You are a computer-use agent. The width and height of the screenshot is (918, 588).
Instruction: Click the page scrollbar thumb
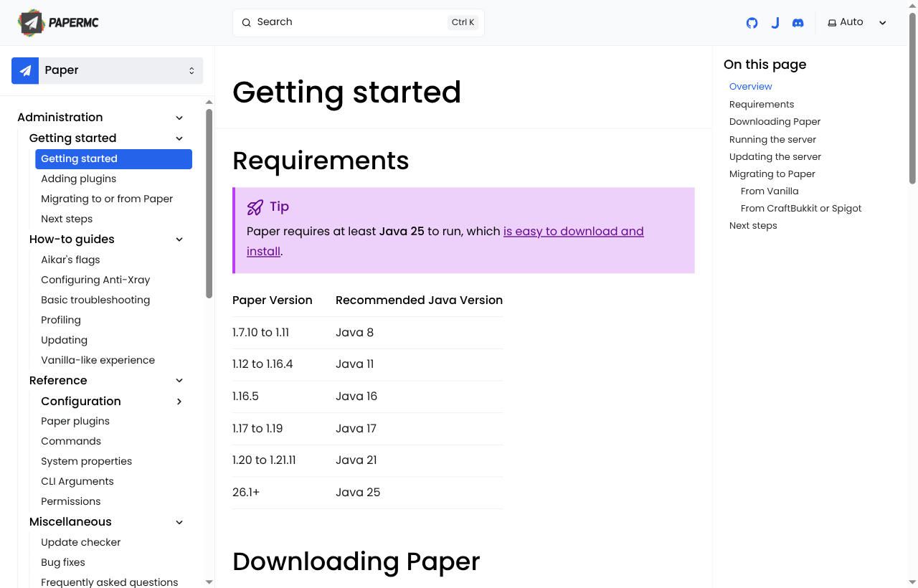click(912, 99)
